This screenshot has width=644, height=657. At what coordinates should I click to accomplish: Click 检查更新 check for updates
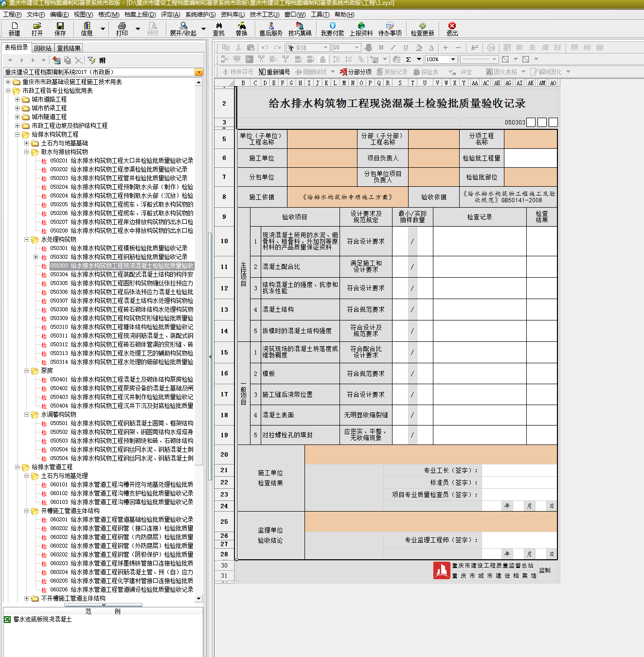pos(422,29)
